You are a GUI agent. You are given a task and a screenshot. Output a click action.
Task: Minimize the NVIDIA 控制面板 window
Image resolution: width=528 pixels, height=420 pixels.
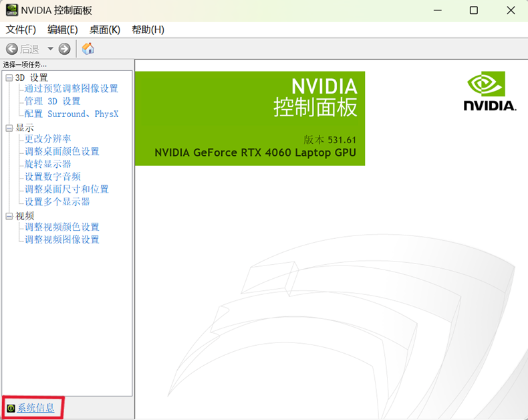437,11
